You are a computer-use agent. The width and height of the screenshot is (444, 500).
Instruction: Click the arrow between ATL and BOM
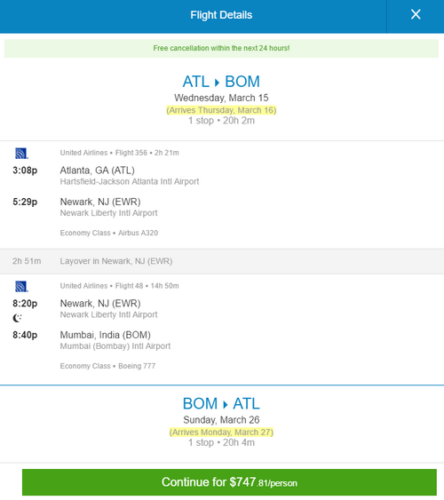click(217, 82)
